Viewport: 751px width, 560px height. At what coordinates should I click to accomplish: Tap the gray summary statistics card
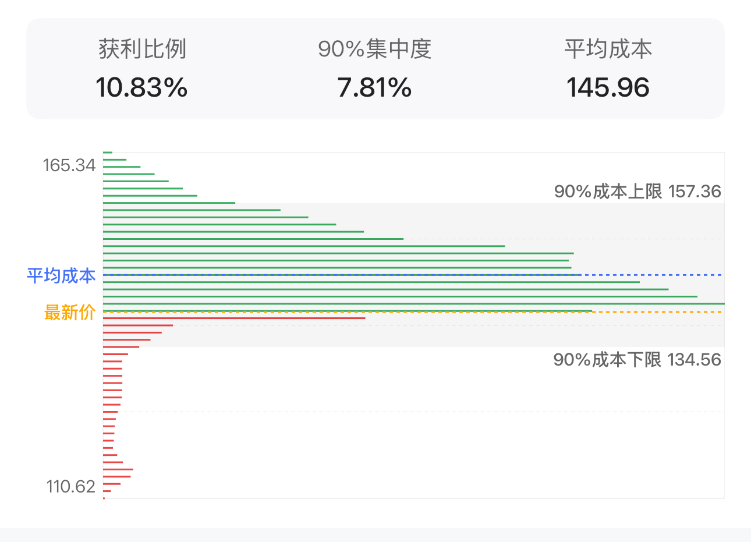coord(375,69)
